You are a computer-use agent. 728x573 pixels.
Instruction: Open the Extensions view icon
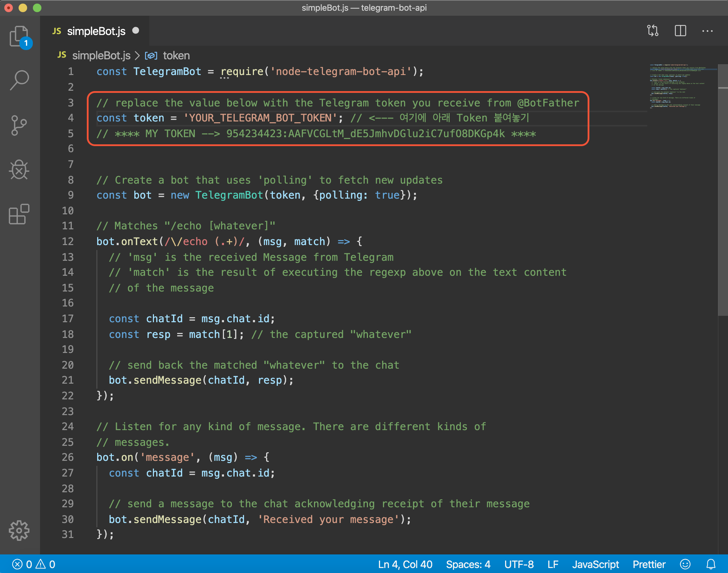point(19,214)
